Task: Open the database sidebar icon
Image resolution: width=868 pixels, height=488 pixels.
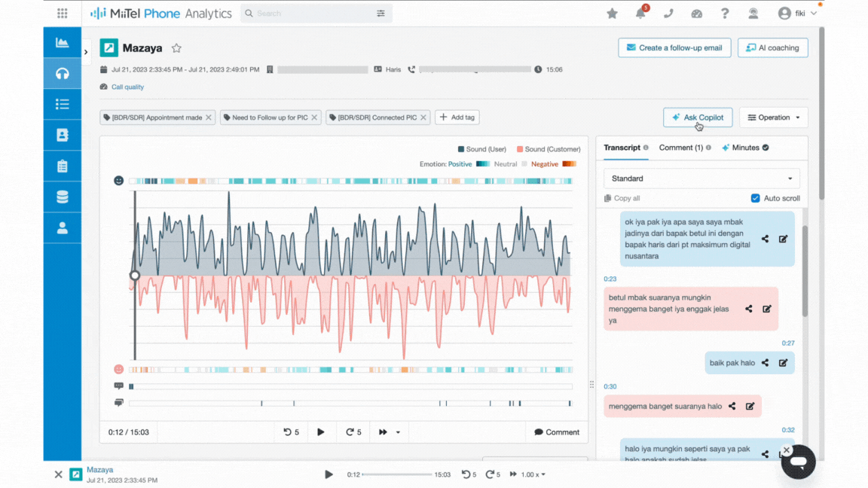Action: (62, 197)
